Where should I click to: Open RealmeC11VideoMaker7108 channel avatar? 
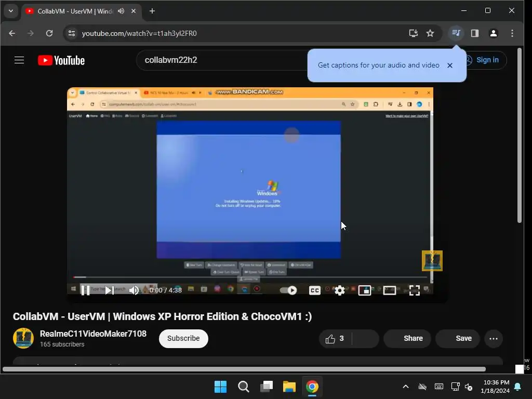[23, 338]
